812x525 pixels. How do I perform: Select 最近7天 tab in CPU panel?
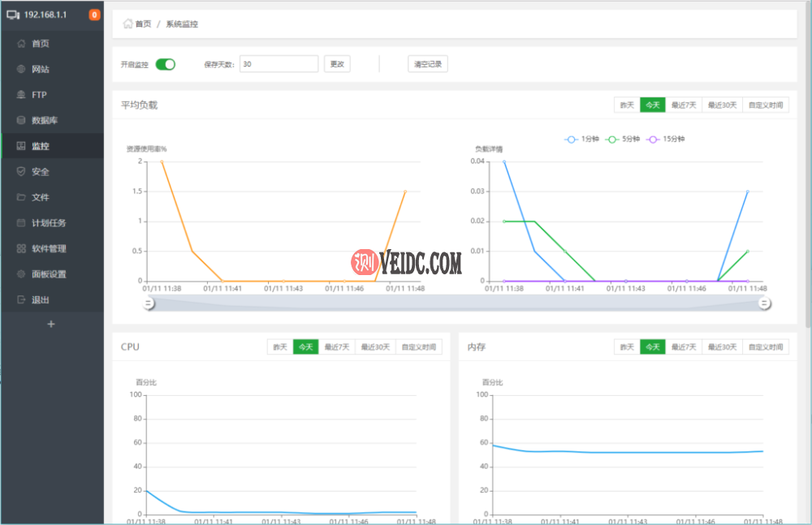(337, 347)
